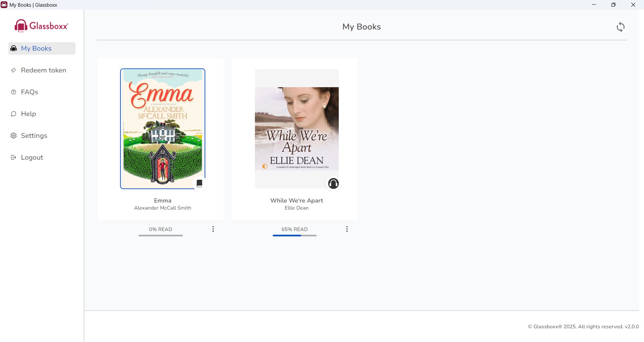Open options menu for While We're Apart

pyautogui.click(x=347, y=229)
